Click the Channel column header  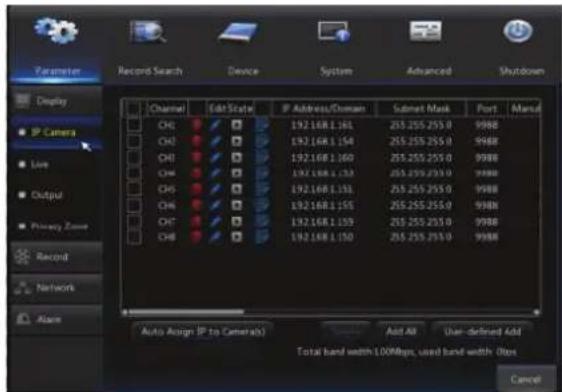point(167,109)
